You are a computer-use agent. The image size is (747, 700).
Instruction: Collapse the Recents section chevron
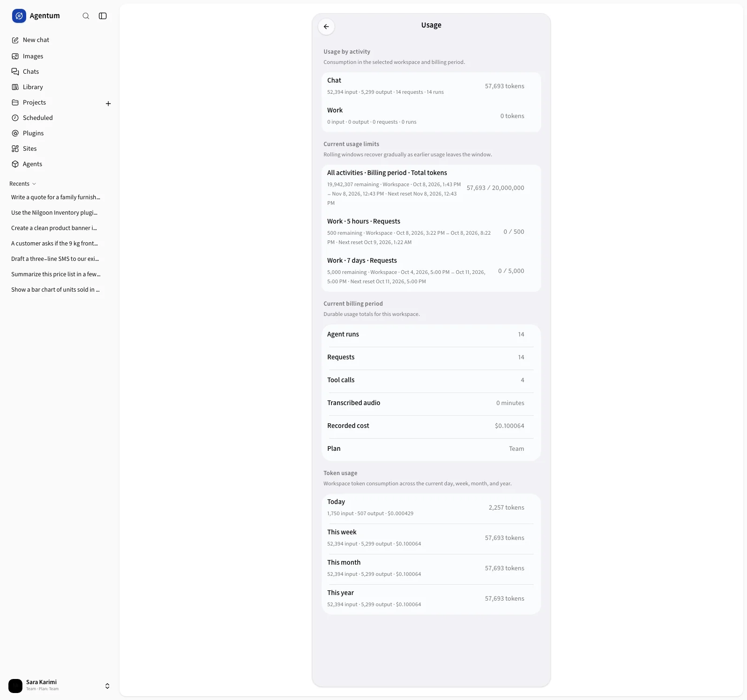[34, 184]
